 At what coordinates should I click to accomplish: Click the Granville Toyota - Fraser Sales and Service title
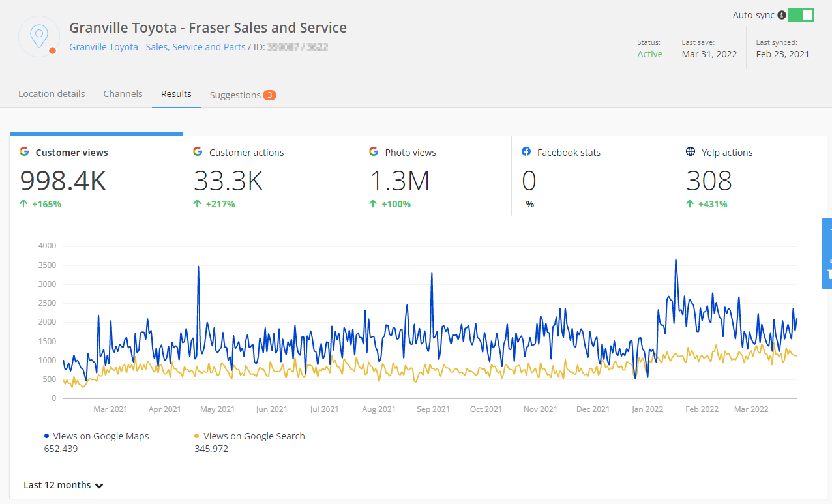point(208,28)
